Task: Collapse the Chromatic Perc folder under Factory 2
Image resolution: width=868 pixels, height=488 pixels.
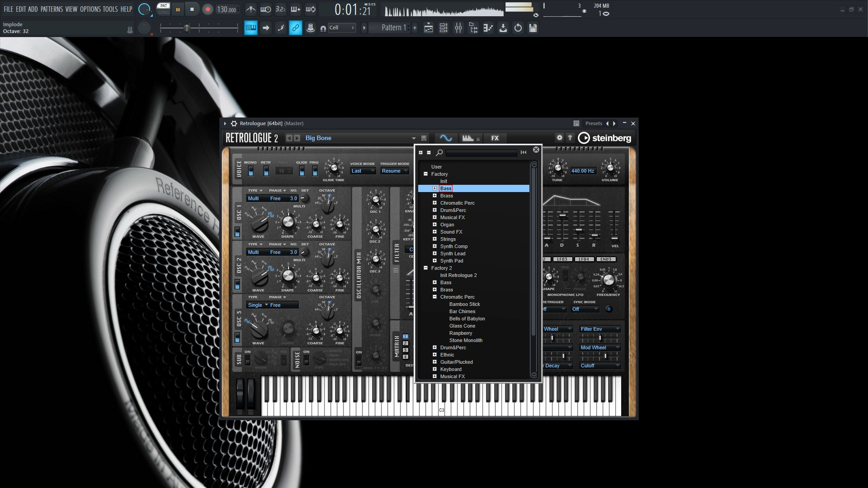Action: pos(434,297)
